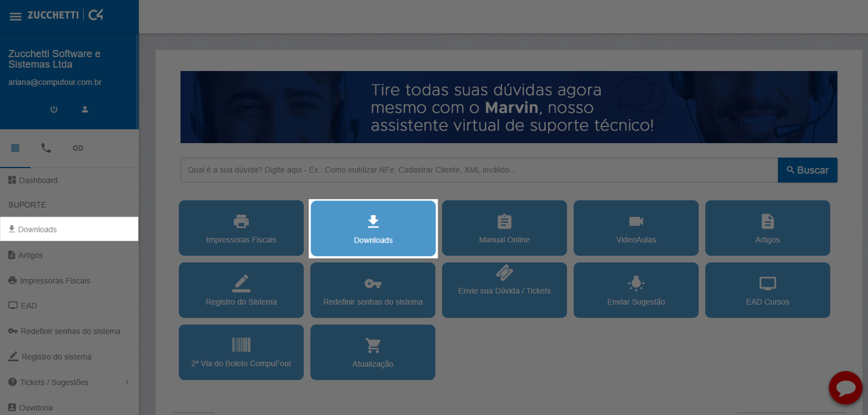Viewport: 868px width, 415px height.
Task: Open the Manual Online tile
Action: pyautogui.click(x=504, y=228)
